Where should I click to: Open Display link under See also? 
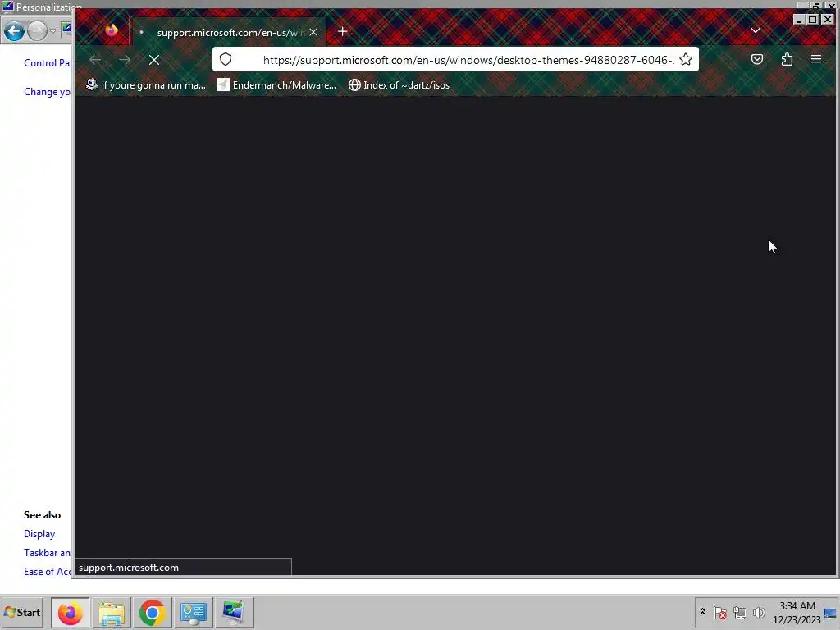(39, 534)
